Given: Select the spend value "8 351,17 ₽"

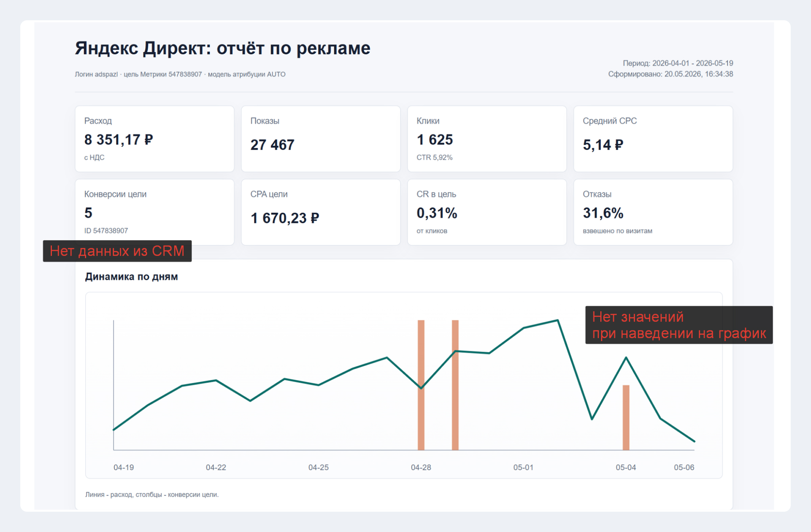Looking at the screenshot, I should tap(119, 140).
